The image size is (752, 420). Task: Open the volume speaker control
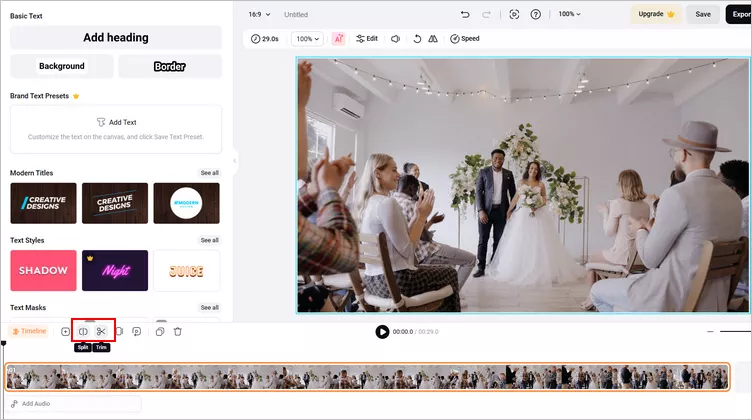click(395, 39)
